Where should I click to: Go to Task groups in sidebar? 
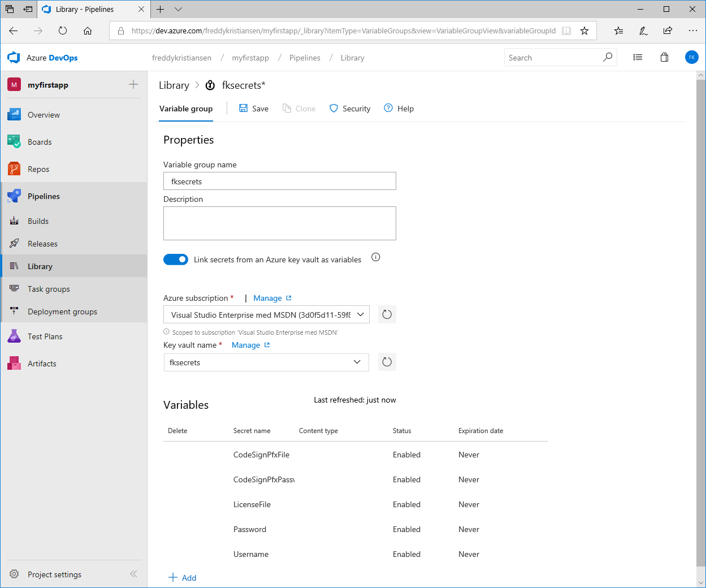pyautogui.click(x=49, y=289)
